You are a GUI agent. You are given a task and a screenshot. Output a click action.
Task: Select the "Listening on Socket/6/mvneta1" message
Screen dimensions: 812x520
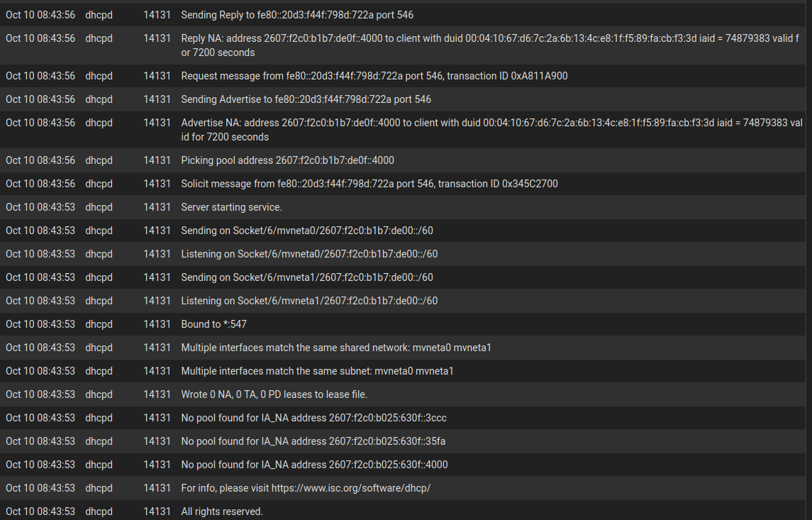pyautogui.click(x=309, y=301)
